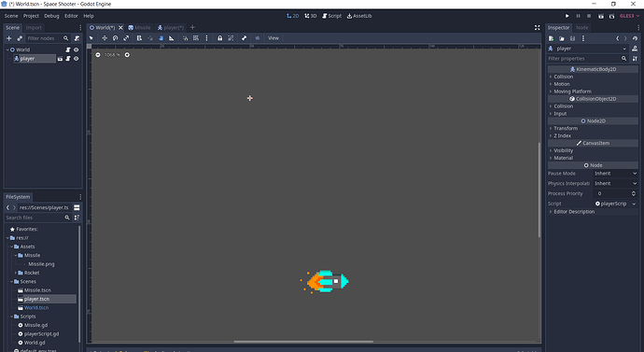This screenshot has height=352, width=644.
Task: Play the project
Action: point(567,16)
